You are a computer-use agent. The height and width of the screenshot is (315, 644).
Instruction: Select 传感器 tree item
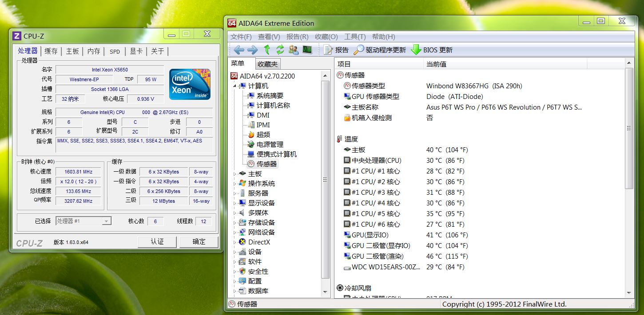tap(266, 164)
